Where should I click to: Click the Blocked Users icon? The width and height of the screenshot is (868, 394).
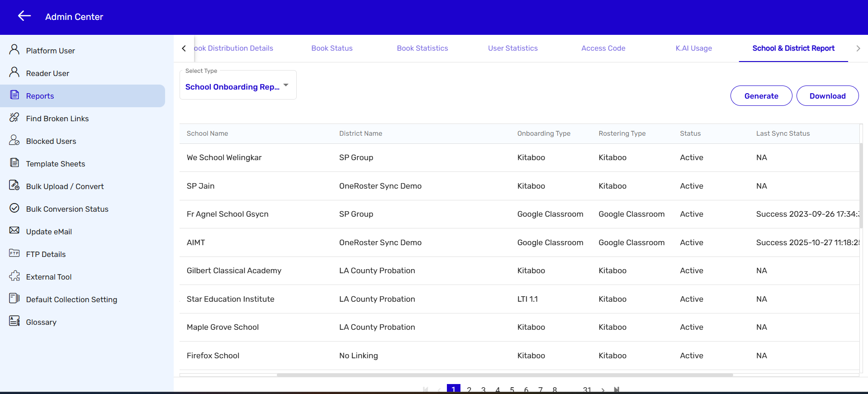tap(14, 140)
